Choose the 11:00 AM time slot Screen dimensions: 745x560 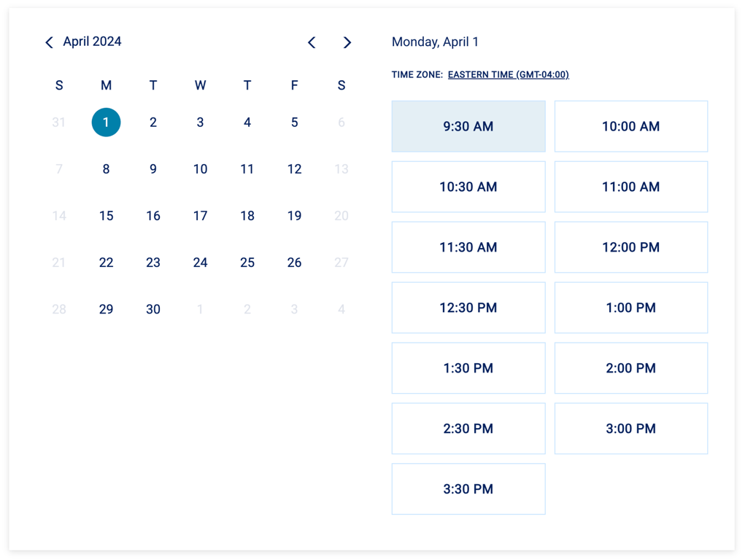630,187
